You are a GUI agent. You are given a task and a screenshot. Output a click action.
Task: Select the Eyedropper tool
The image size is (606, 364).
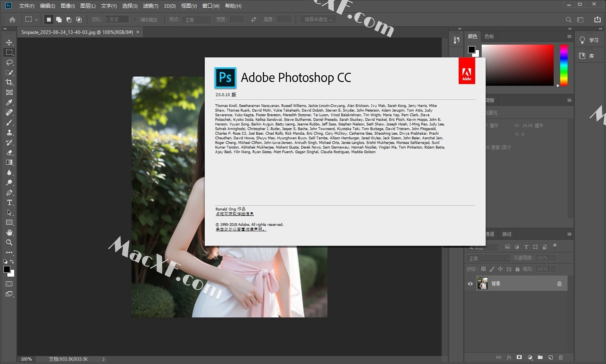pyautogui.click(x=9, y=102)
